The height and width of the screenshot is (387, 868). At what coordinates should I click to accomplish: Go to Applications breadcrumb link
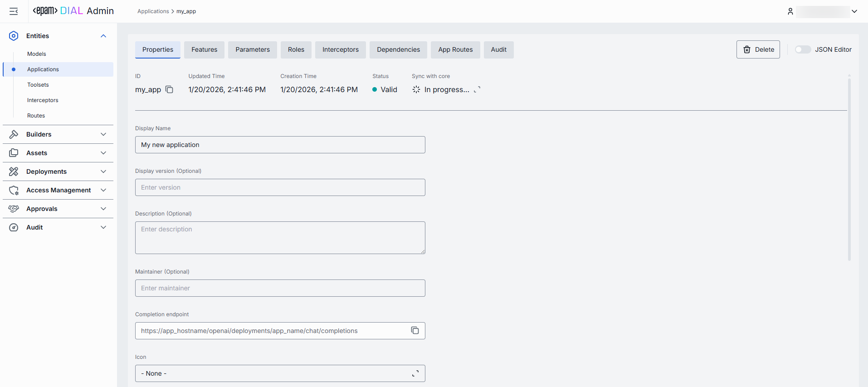pyautogui.click(x=153, y=11)
